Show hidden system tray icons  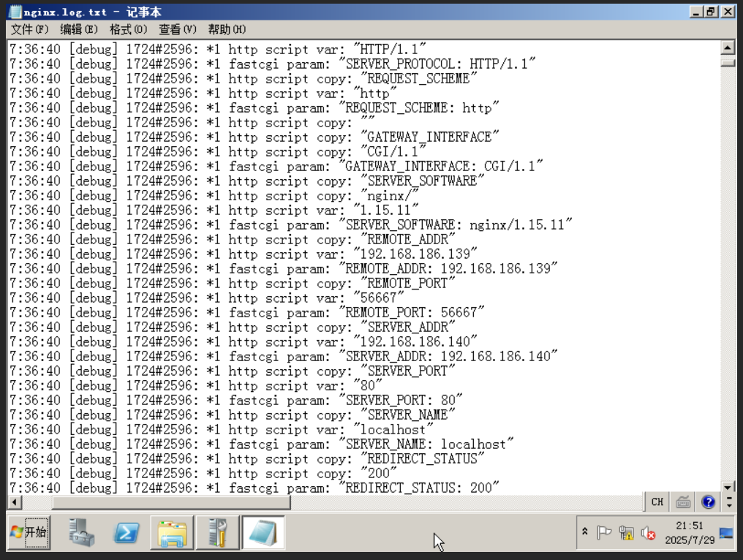pyautogui.click(x=584, y=532)
